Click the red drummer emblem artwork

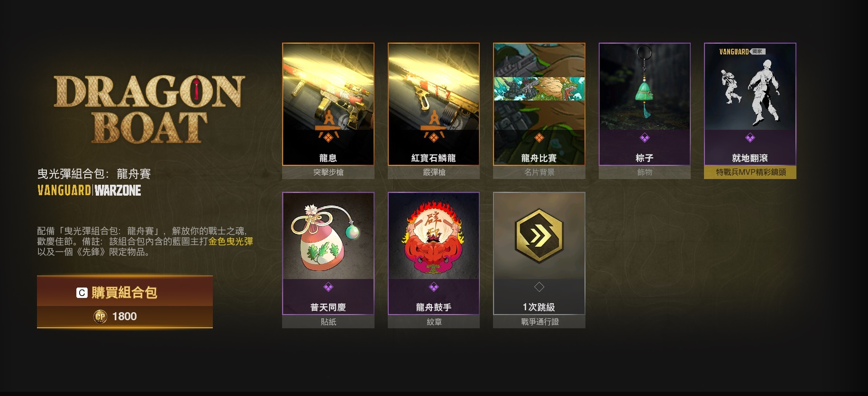click(x=433, y=238)
